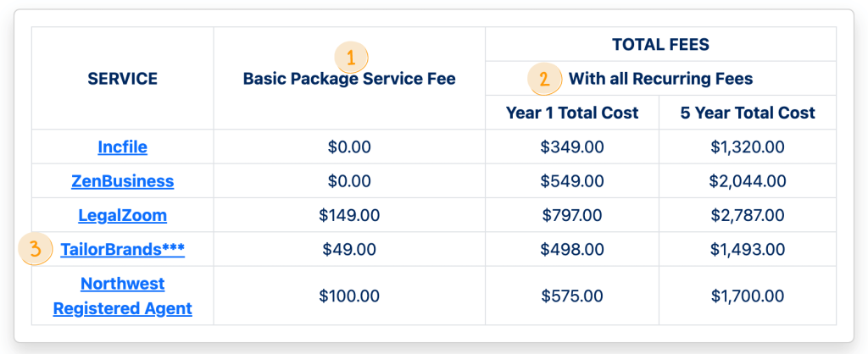
Task: Open the ZenBusiness link
Action: [x=123, y=181]
